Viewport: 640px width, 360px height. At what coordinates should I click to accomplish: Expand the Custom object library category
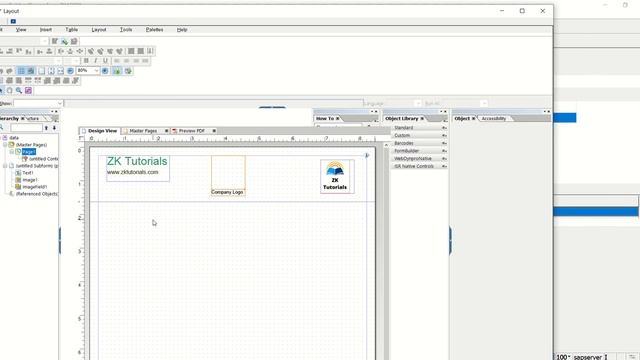419,136
